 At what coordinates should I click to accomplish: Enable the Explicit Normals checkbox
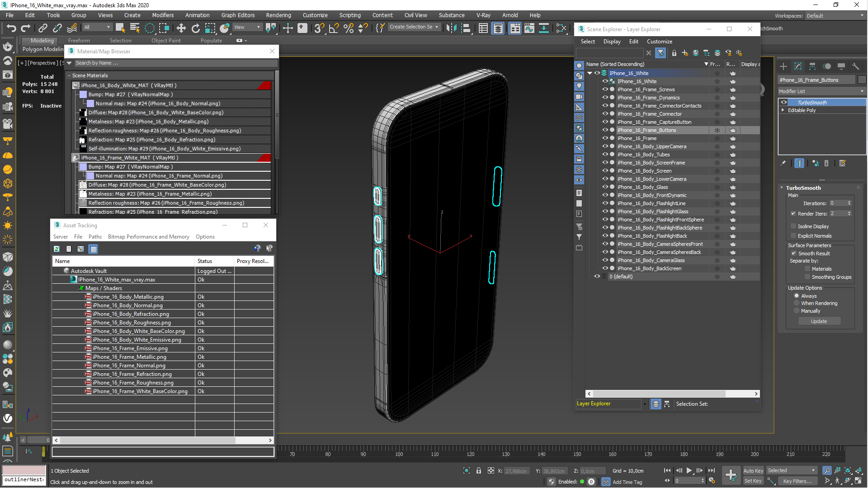point(793,236)
